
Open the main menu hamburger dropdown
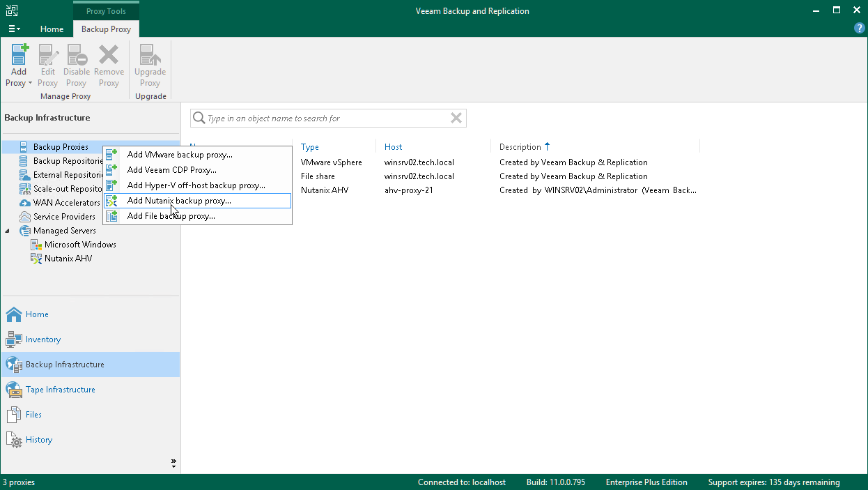(14, 29)
